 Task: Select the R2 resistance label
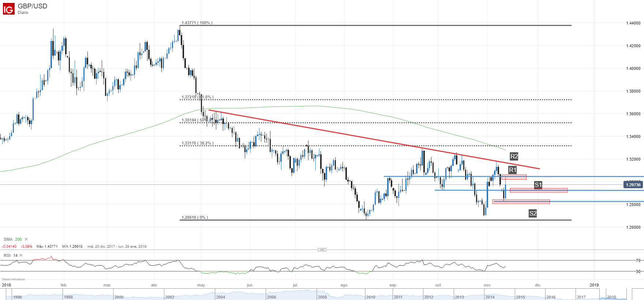pyautogui.click(x=514, y=156)
